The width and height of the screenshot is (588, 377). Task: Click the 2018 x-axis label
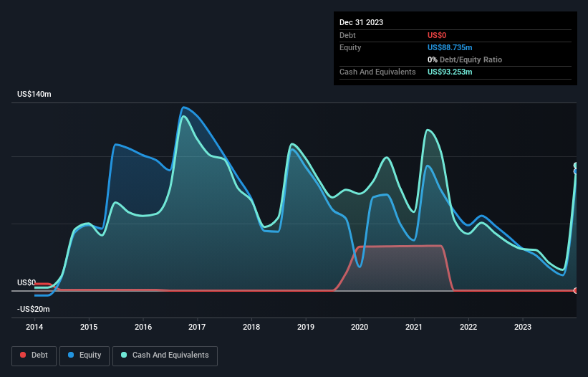[251, 327]
